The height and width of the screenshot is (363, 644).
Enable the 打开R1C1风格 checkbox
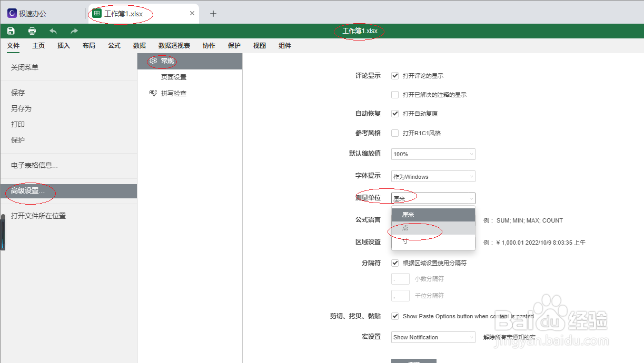point(395,133)
